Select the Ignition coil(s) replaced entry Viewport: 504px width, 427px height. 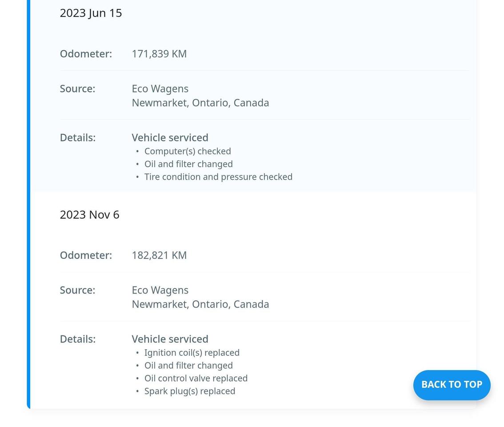coord(192,352)
